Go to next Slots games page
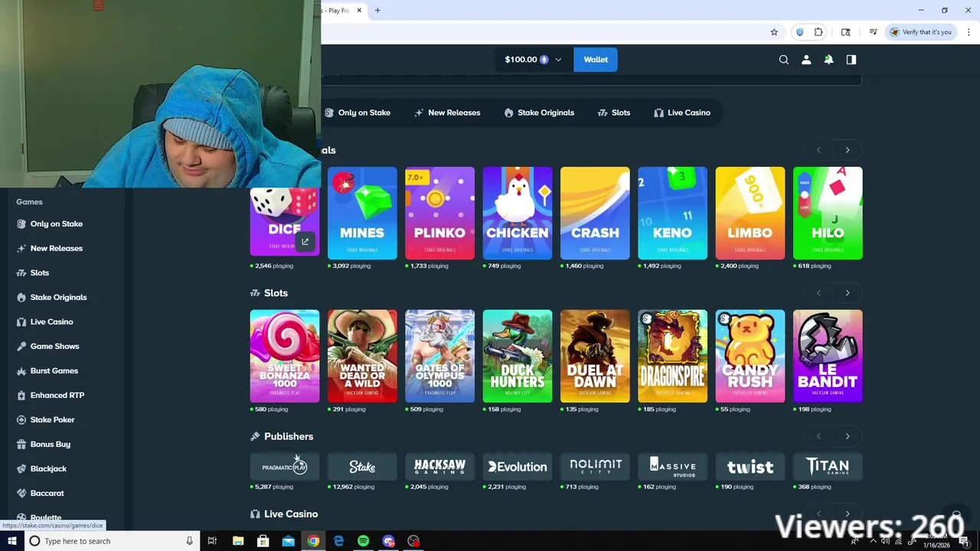980x551 pixels. [x=848, y=293]
